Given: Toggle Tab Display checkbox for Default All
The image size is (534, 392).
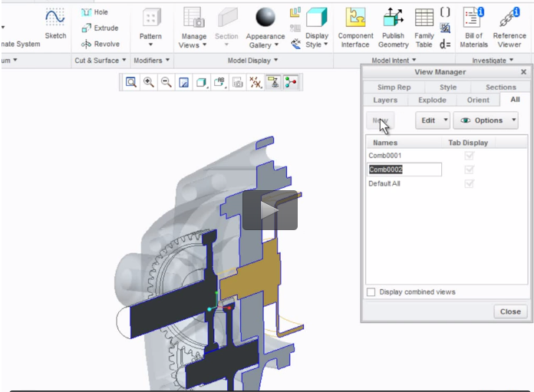Looking at the screenshot, I should coord(470,184).
